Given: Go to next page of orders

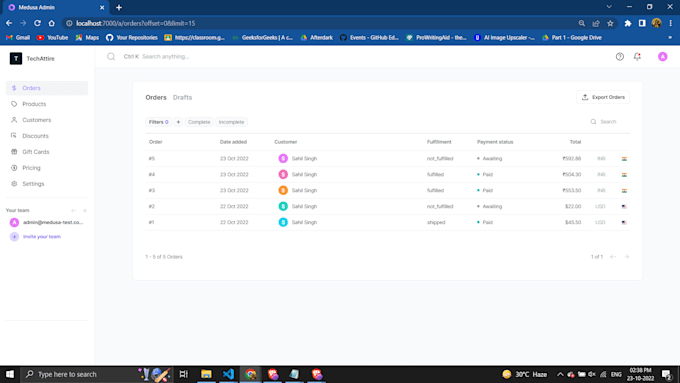Looking at the screenshot, I should pos(627,257).
